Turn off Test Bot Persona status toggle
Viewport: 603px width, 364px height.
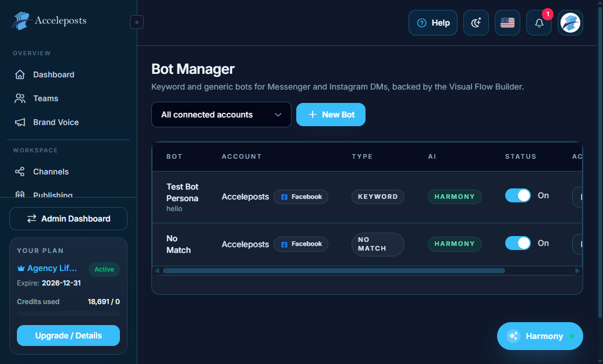518,195
